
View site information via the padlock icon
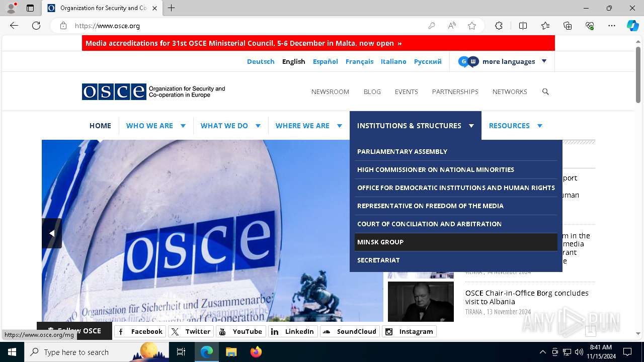(63, 26)
